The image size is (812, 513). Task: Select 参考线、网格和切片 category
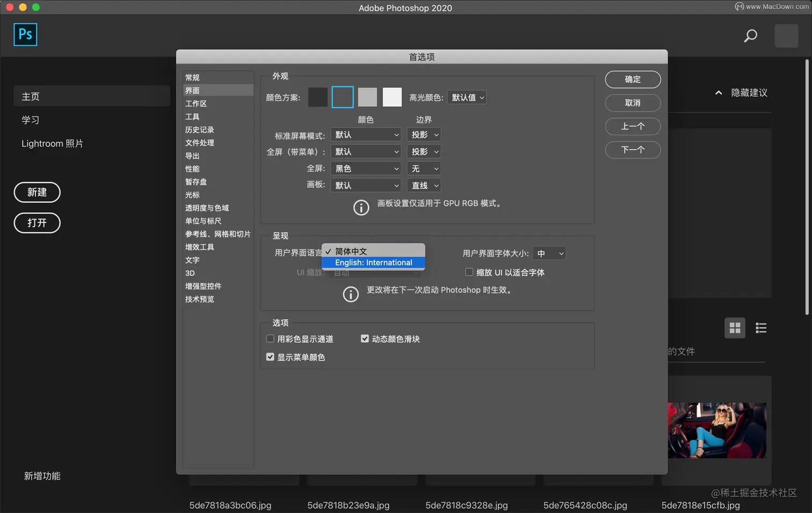pyautogui.click(x=218, y=234)
